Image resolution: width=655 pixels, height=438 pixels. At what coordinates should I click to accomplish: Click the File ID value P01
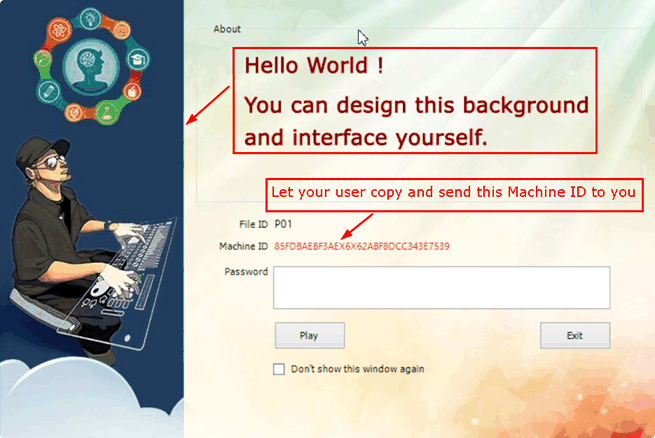(283, 224)
